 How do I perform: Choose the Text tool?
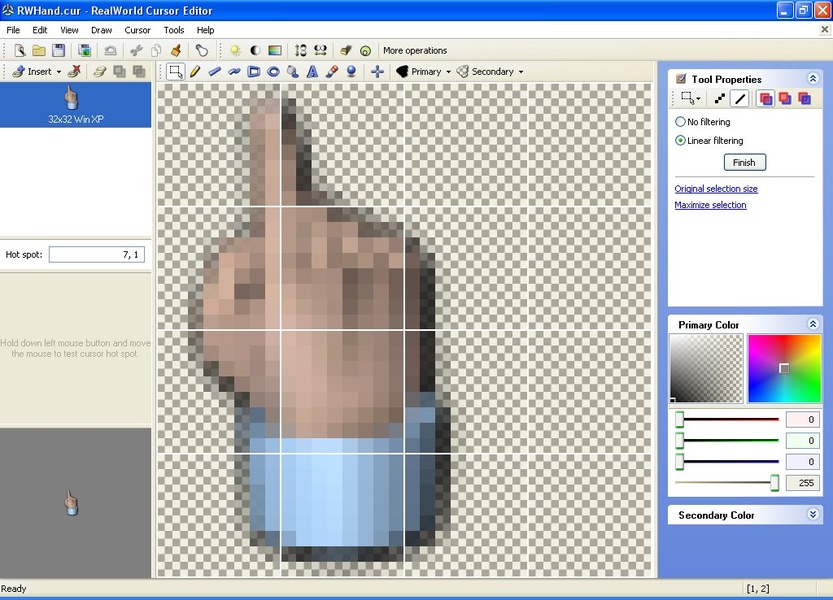[312, 72]
